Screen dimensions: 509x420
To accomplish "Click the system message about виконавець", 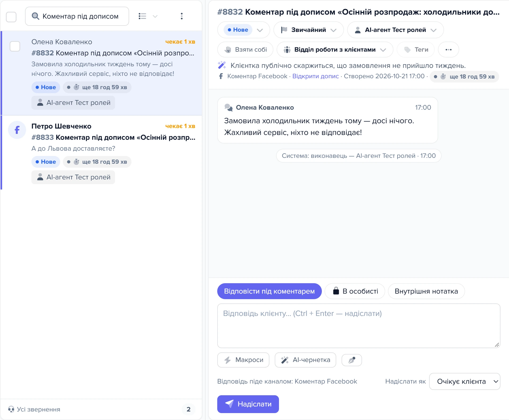I will click(359, 156).
